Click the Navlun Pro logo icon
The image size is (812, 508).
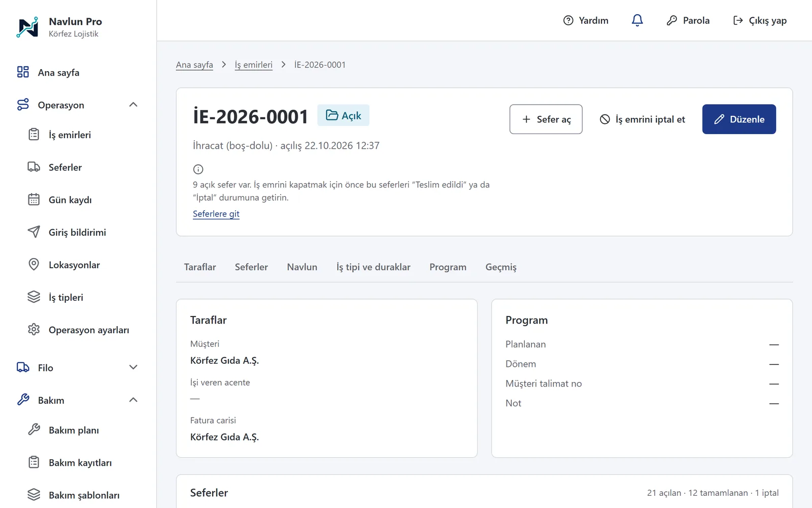pyautogui.click(x=27, y=27)
